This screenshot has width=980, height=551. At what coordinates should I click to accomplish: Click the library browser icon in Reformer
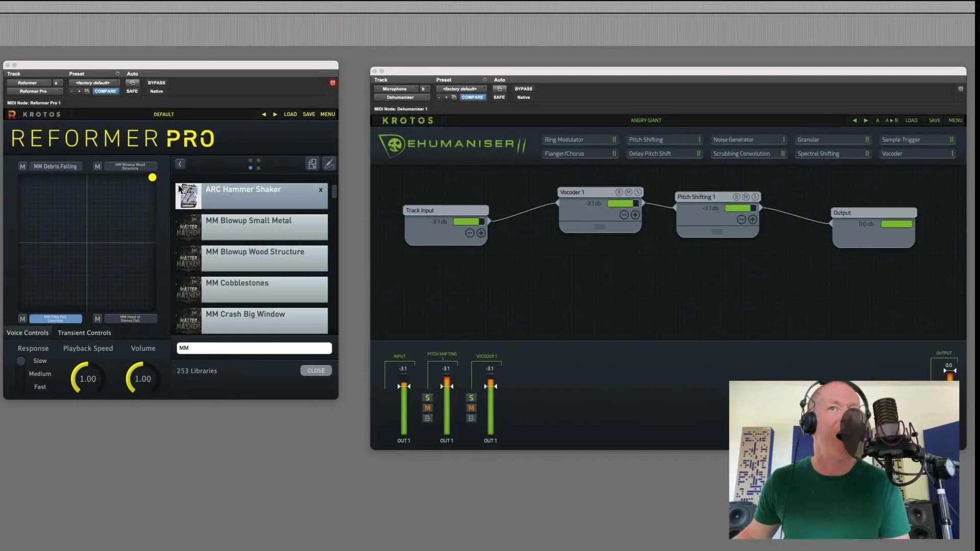pyautogui.click(x=312, y=164)
